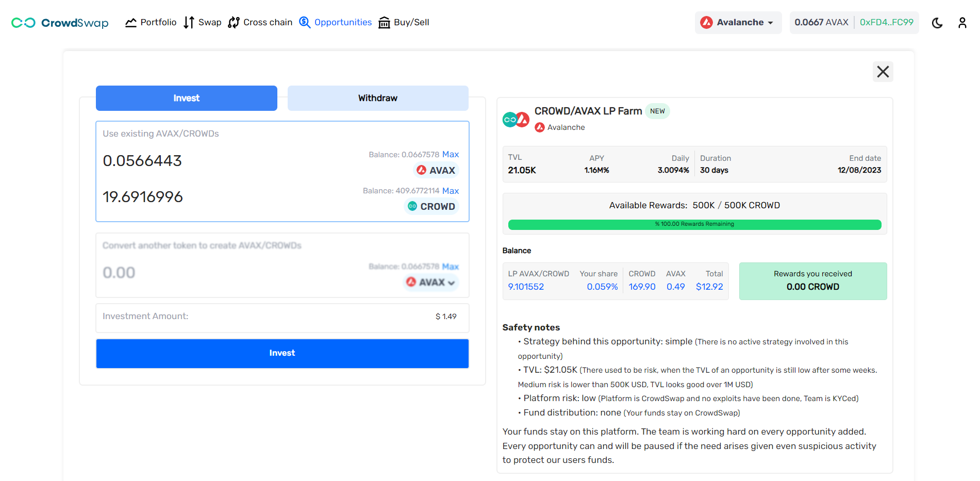The height and width of the screenshot is (481, 980).
Task: Click the APY value 1.16M%
Action: point(596,170)
